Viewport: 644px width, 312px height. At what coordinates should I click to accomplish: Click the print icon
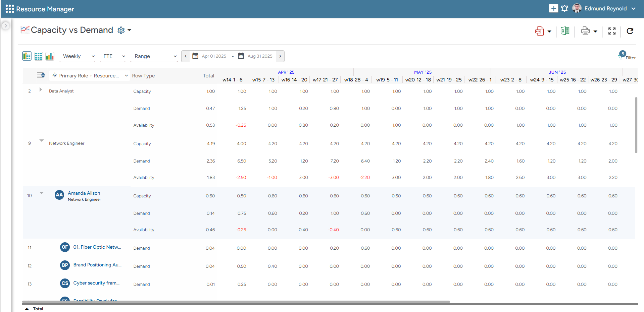[x=585, y=31]
